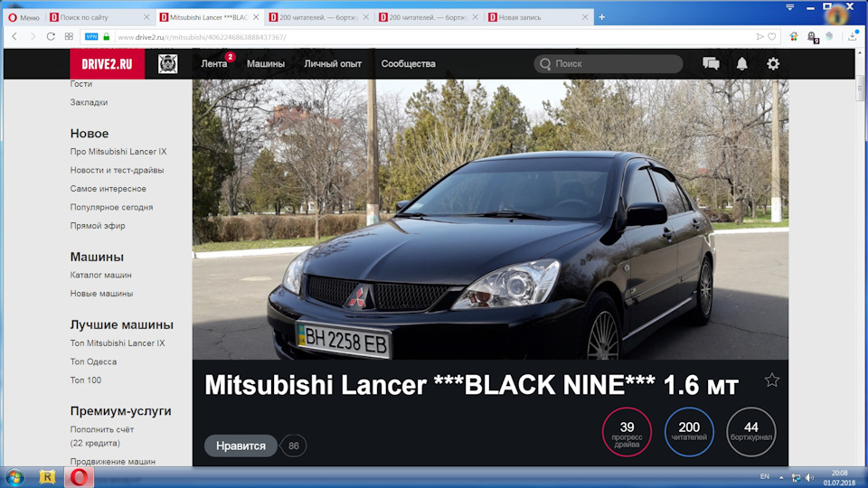868x488 pixels.
Task: Open the browser downloads icon
Action: click(x=852, y=36)
